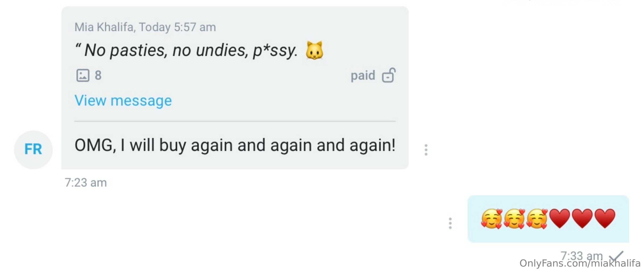Click the sent checkmark beside 7:33 am
Screen dimensions: 644x272
pos(616,256)
